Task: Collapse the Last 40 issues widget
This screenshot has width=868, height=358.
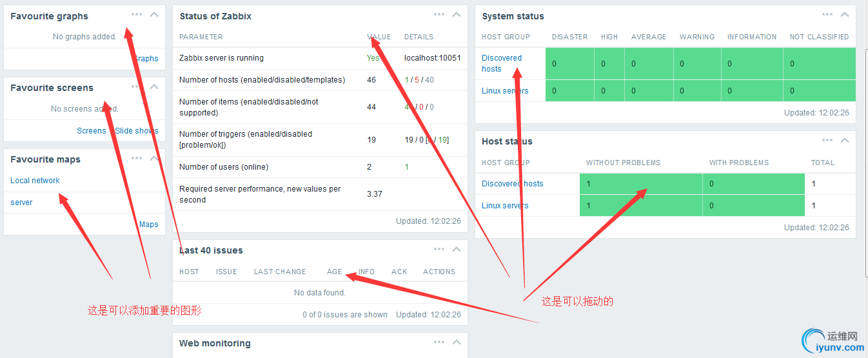Action: (457, 249)
